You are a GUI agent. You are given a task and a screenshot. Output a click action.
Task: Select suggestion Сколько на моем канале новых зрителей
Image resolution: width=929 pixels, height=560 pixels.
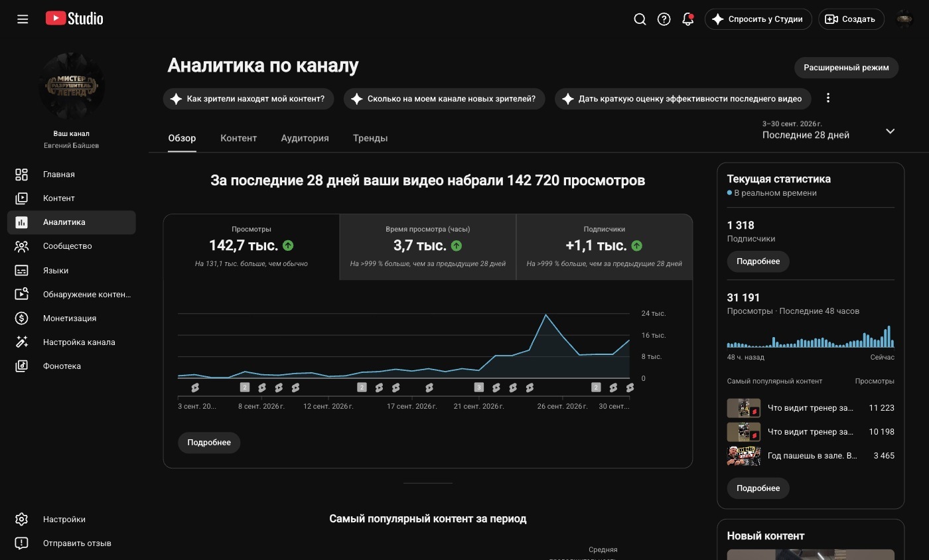click(444, 99)
